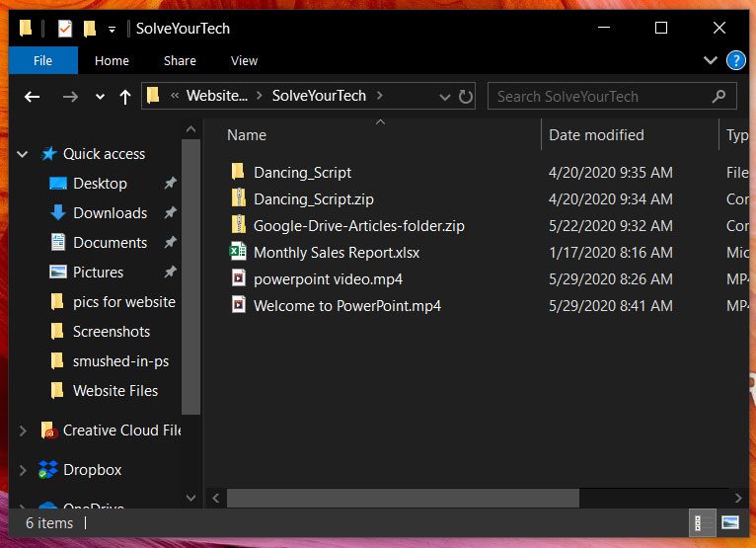
Task: Click in the Search SolveYourTech box
Action: click(x=602, y=97)
